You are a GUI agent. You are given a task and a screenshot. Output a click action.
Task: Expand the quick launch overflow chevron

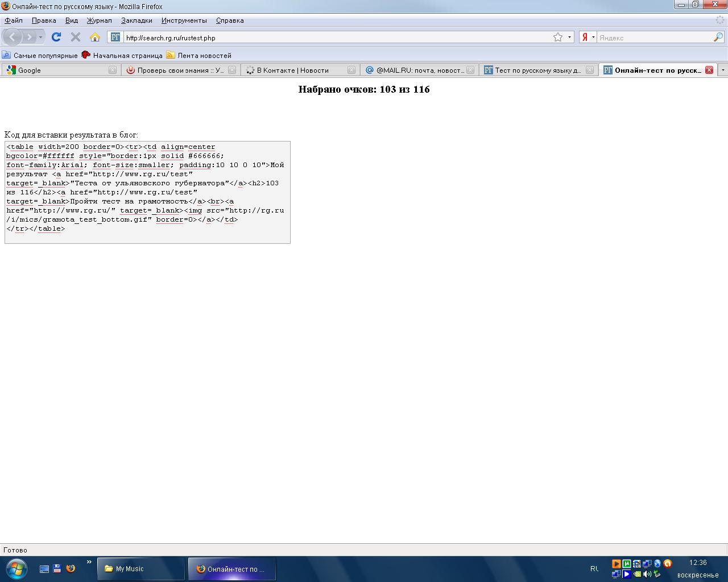pyautogui.click(x=89, y=562)
